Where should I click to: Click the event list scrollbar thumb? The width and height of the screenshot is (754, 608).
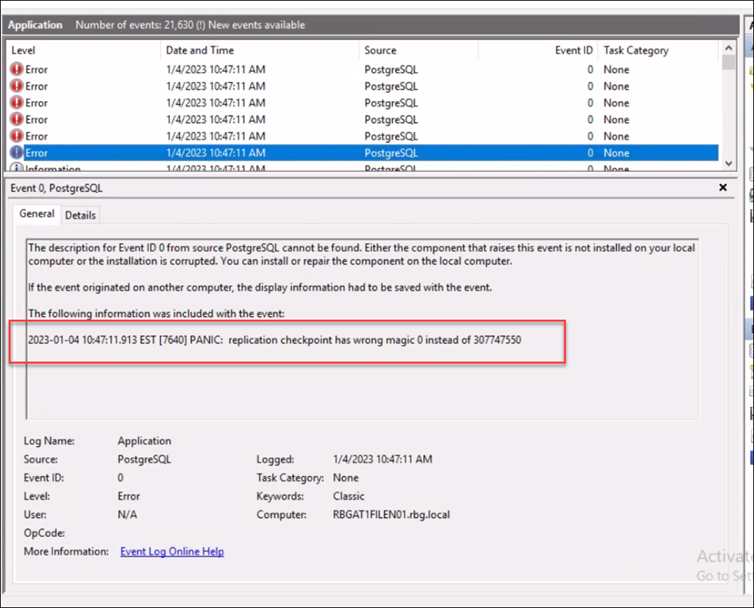(x=729, y=62)
